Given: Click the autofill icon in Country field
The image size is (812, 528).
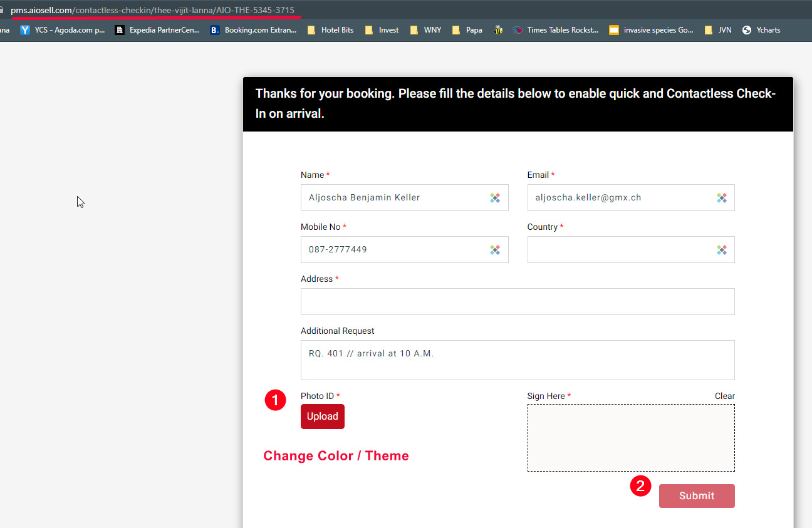Looking at the screenshot, I should click(722, 250).
